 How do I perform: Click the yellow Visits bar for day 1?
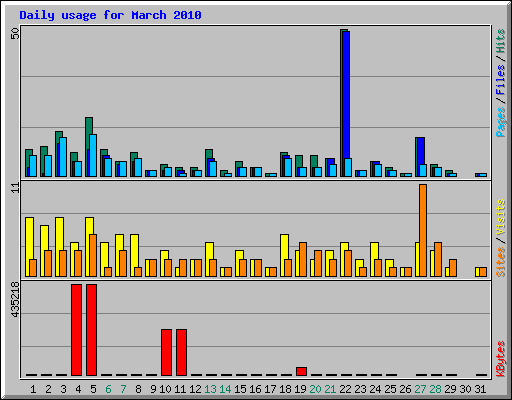pyautogui.click(x=29, y=238)
